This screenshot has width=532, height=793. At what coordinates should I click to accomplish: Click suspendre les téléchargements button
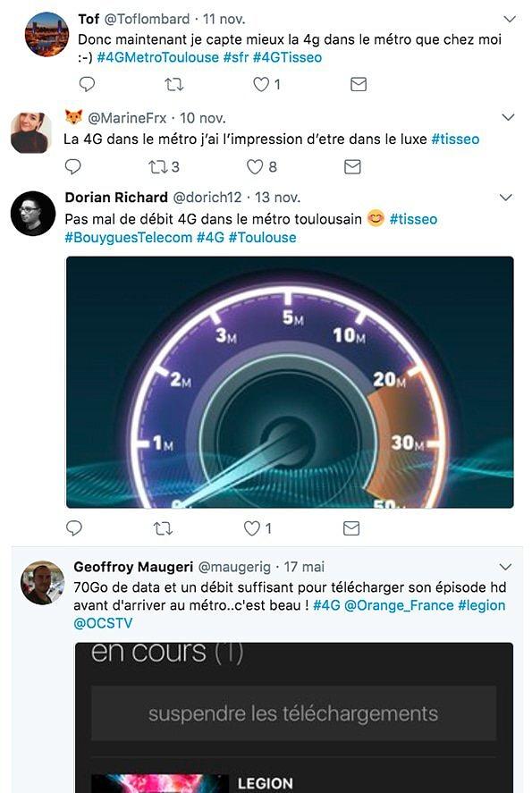click(293, 713)
